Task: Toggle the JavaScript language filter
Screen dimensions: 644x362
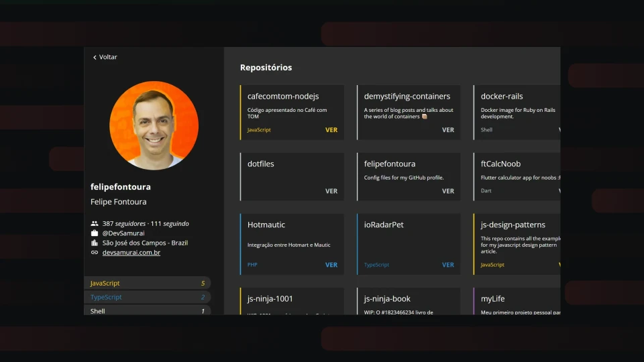Action: pyautogui.click(x=148, y=283)
